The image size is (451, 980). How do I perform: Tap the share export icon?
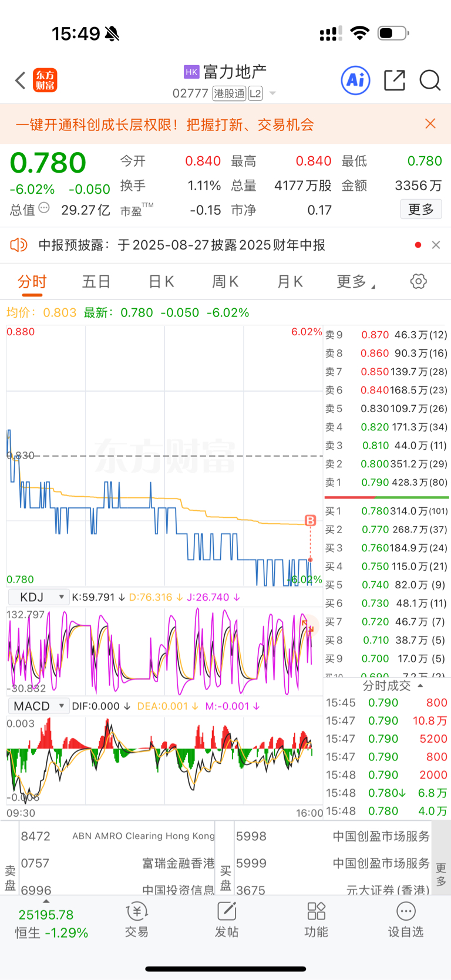(395, 80)
